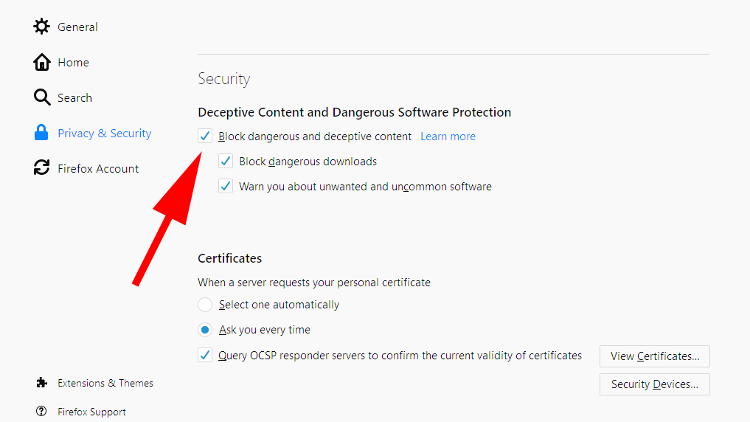This screenshot has width=750, height=422.
Task: Click the Home house icon
Action: [x=42, y=62]
